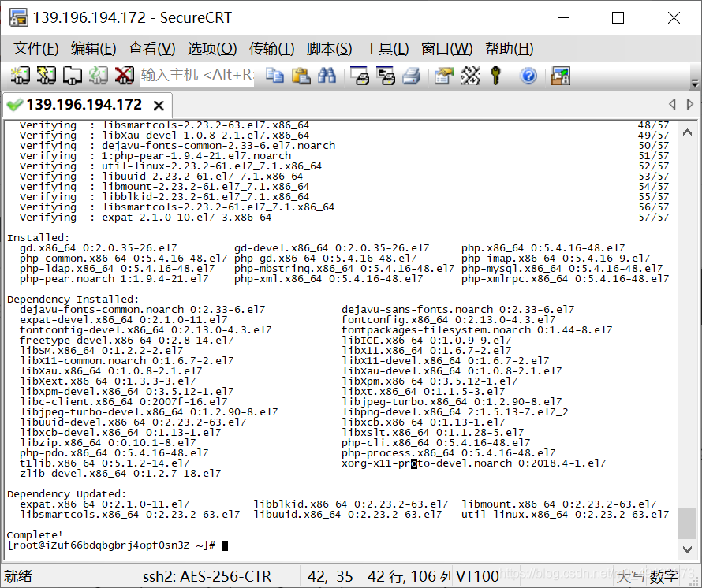Image resolution: width=702 pixels, height=588 pixels.
Task: Click status bar '42 行, 106 列' entry
Action: point(409,576)
